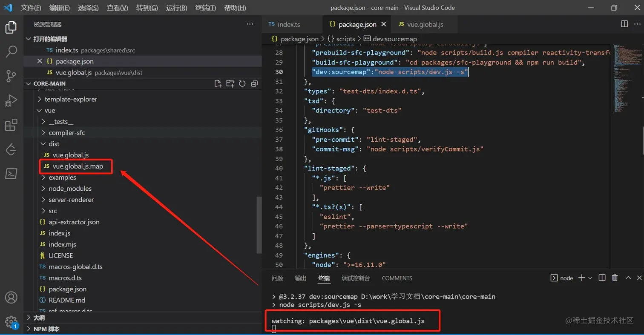The image size is (644, 335).
Task: Close package.json in the open editors list
Action: (40, 61)
